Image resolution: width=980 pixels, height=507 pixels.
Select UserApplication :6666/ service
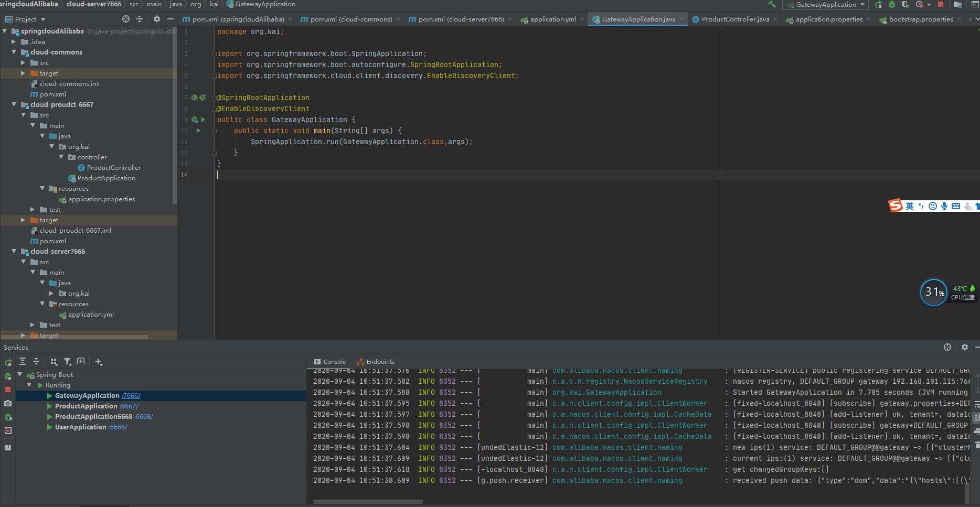pos(91,427)
